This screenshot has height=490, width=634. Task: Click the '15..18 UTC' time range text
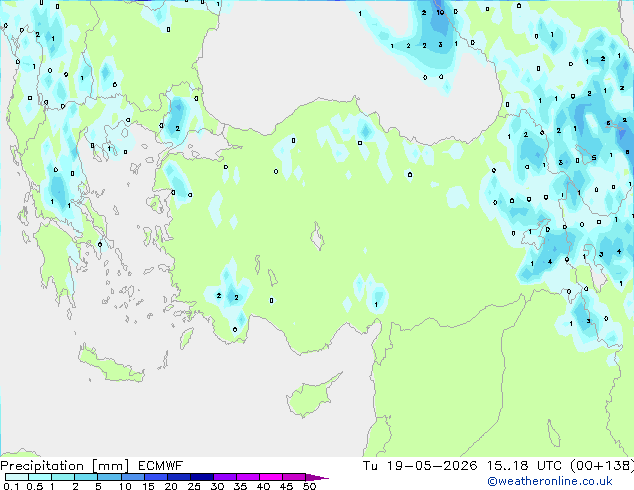pos(524,466)
